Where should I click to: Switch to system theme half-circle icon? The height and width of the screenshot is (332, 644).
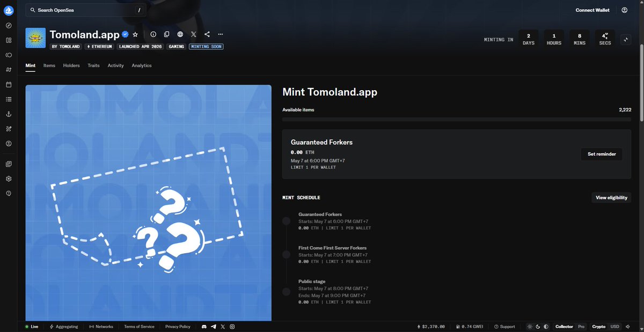[546, 327]
